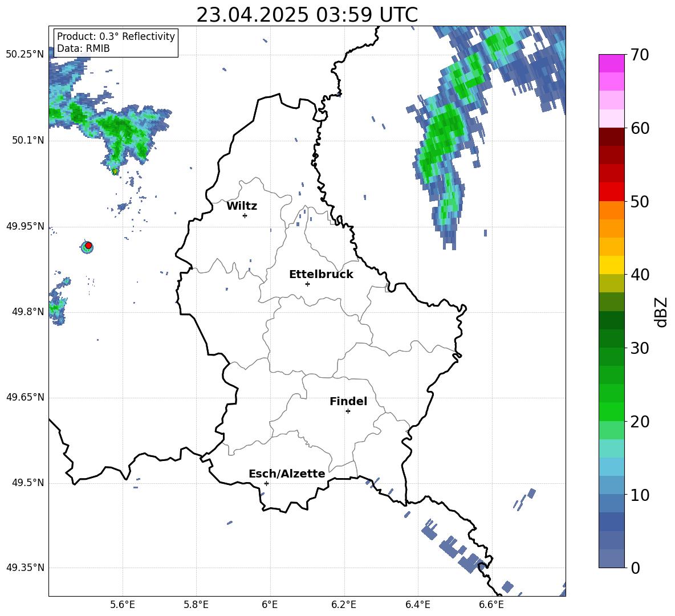Pick the yellow colorbar swatch above 40
675x616 pixels.
point(611,265)
